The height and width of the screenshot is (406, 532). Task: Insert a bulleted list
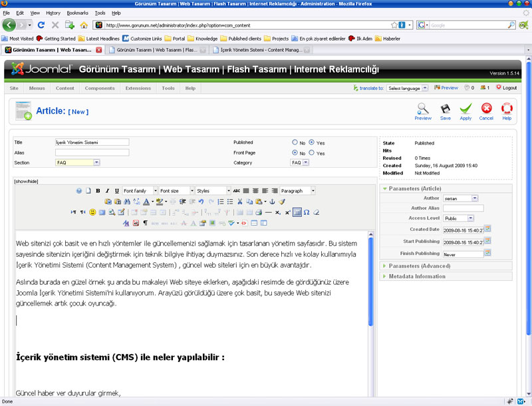tap(230, 202)
